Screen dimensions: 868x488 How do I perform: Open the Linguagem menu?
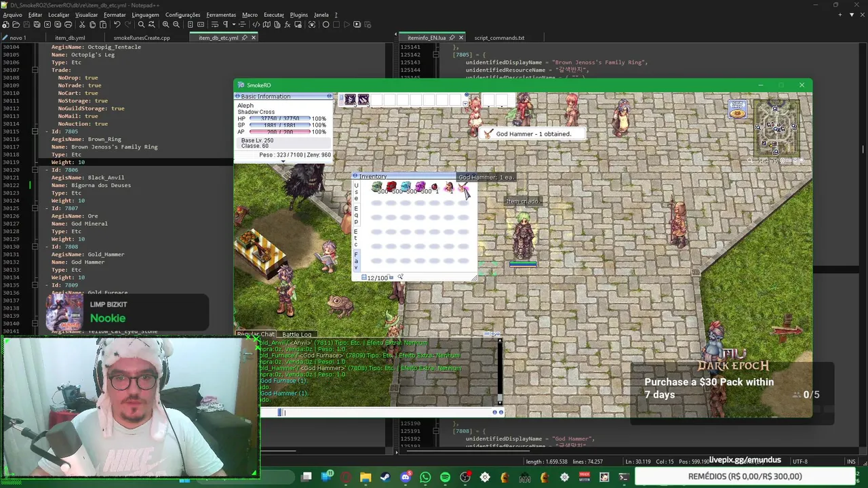(145, 14)
